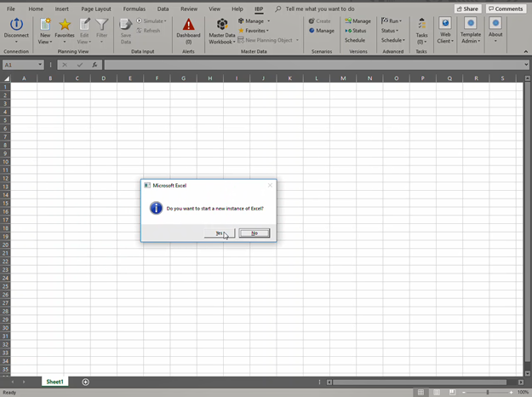Switch to the Formulas tab

coord(134,9)
